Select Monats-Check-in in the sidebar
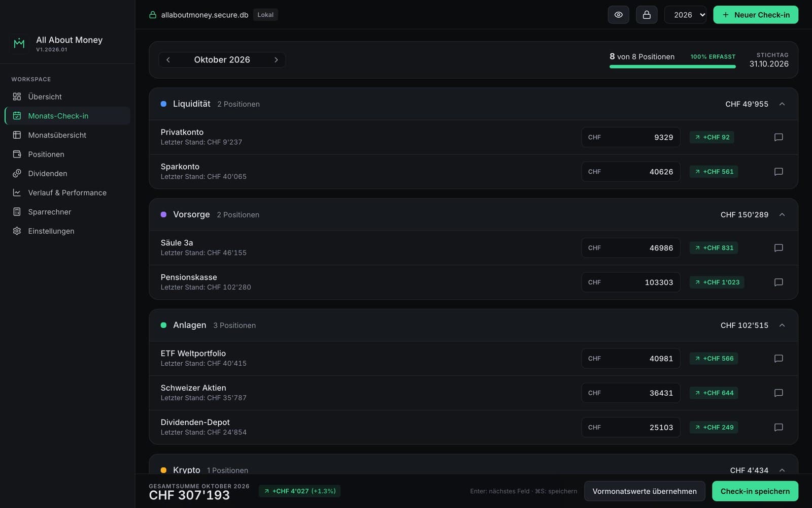Image resolution: width=812 pixels, height=508 pixels. tap(67, 116)
